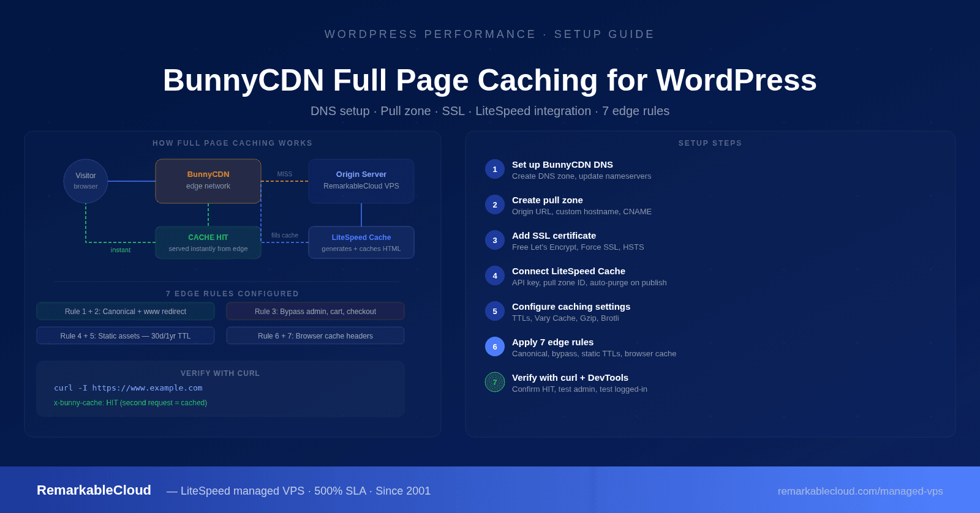Select the step 5 number badge
Image resolution: width=980 pixels, height=513 pixels.
pyautogui.click(x=495, y=311)
